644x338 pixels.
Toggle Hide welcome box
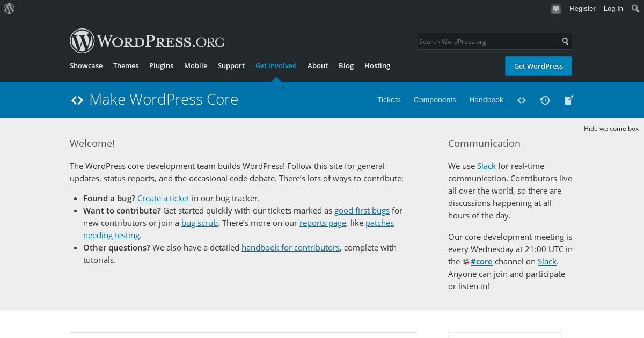point(611,129)
